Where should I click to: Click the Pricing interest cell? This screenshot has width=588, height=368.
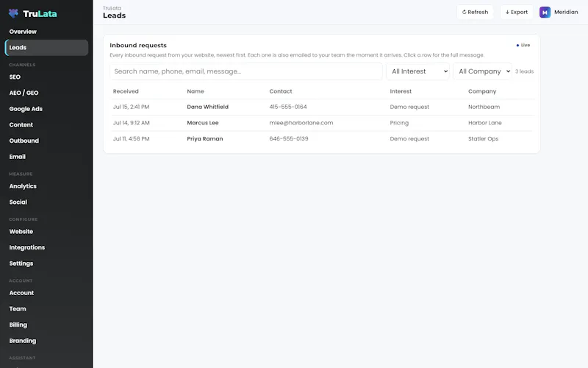click(x=399, y=123)
